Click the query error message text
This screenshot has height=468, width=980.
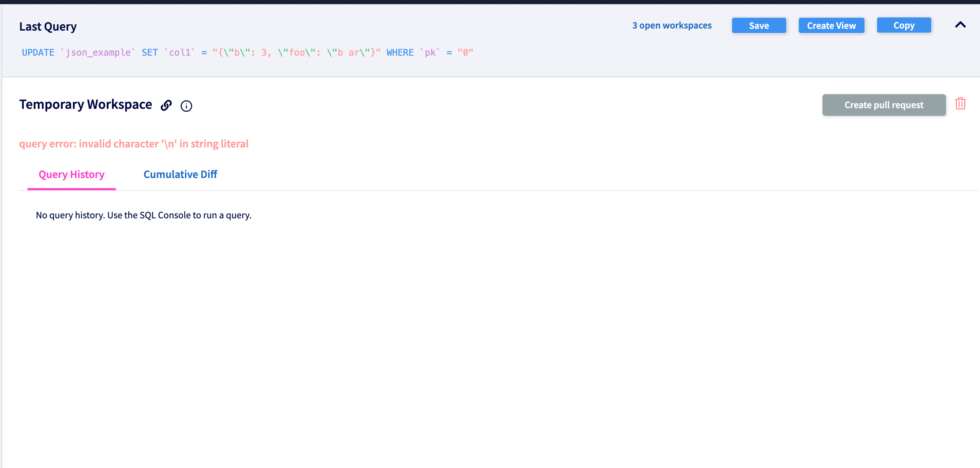(134, 144)
